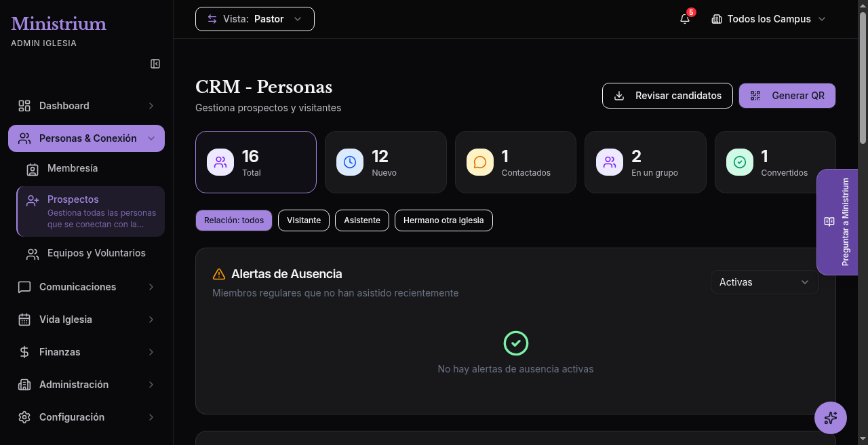Open the Preguntar a Ministrium side tab
This screenshot has width=868, height=445.
[x=837, y=222]
